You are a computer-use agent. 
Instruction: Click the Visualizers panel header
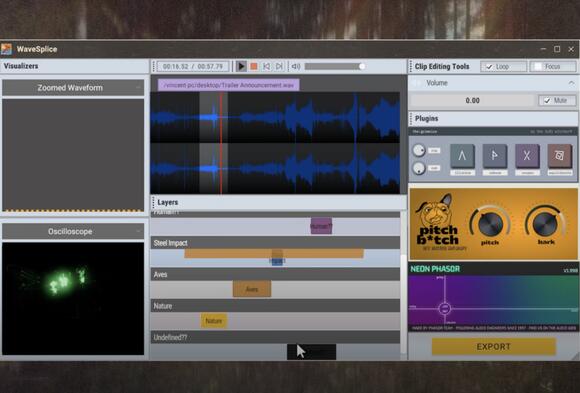(x=74, y=66)
